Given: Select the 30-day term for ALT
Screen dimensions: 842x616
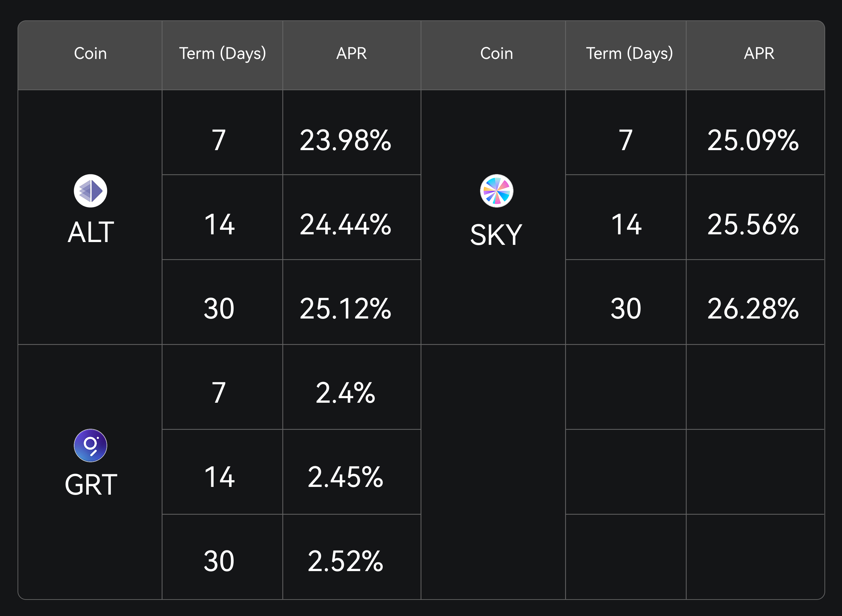Looking at the screenshot, I should click(219, 309).
